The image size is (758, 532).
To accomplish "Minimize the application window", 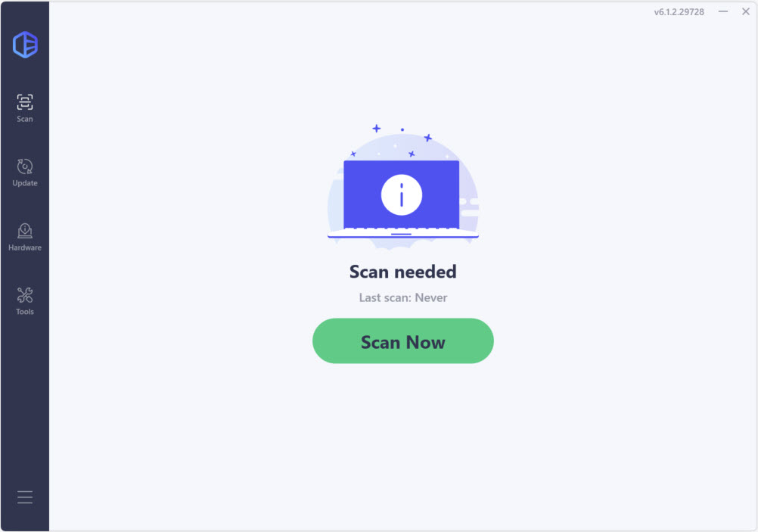I will pos(722,11).
